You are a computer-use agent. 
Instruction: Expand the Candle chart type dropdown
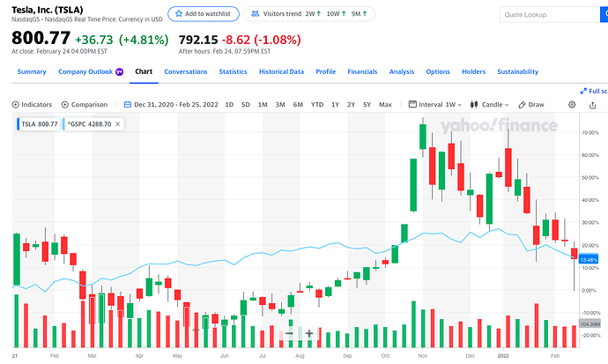[x=489, y=105]
